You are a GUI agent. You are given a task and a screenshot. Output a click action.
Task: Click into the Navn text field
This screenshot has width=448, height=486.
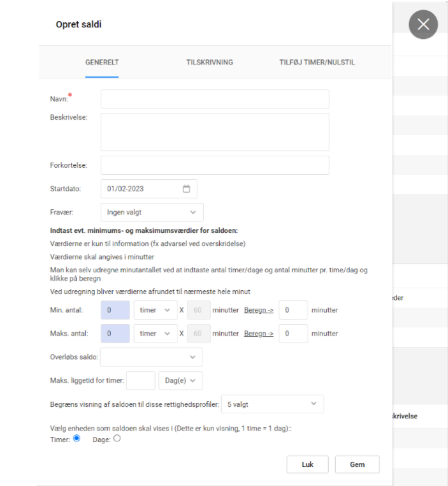[215, 99]
